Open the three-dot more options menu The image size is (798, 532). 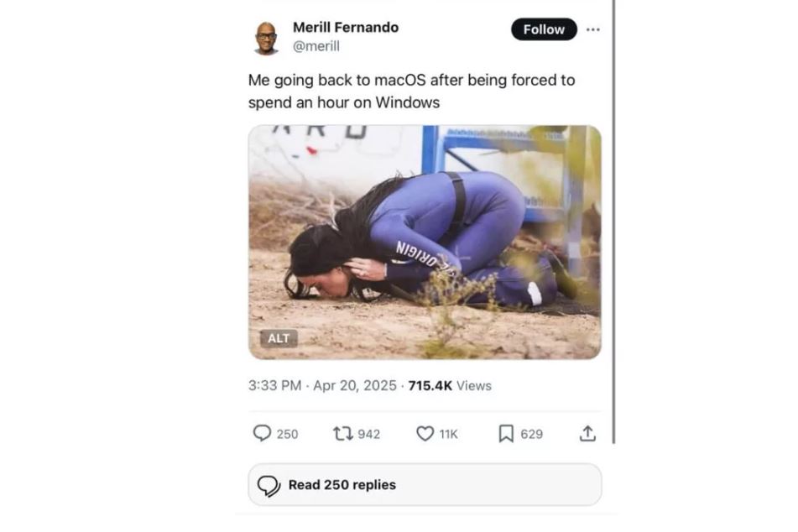point(593,29)
